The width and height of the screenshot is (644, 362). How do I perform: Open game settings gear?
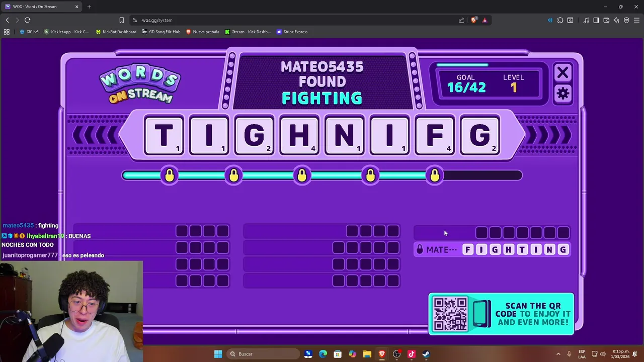pyautogui.click(x=562, y=94)
